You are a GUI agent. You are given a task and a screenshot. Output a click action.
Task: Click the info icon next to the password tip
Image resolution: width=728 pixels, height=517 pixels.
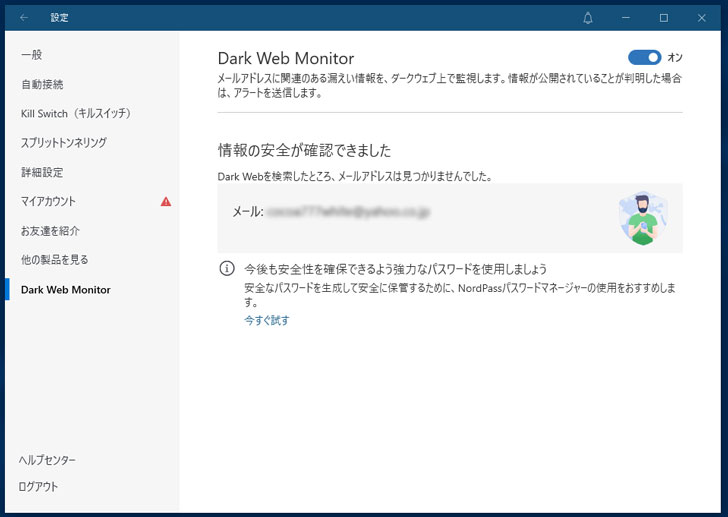coord(227,268)
